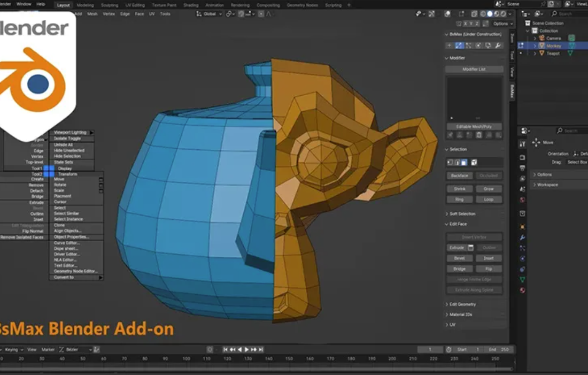Open the Mesh menu in viewport header
Screen dimensions: 588x375
point(92,14)
